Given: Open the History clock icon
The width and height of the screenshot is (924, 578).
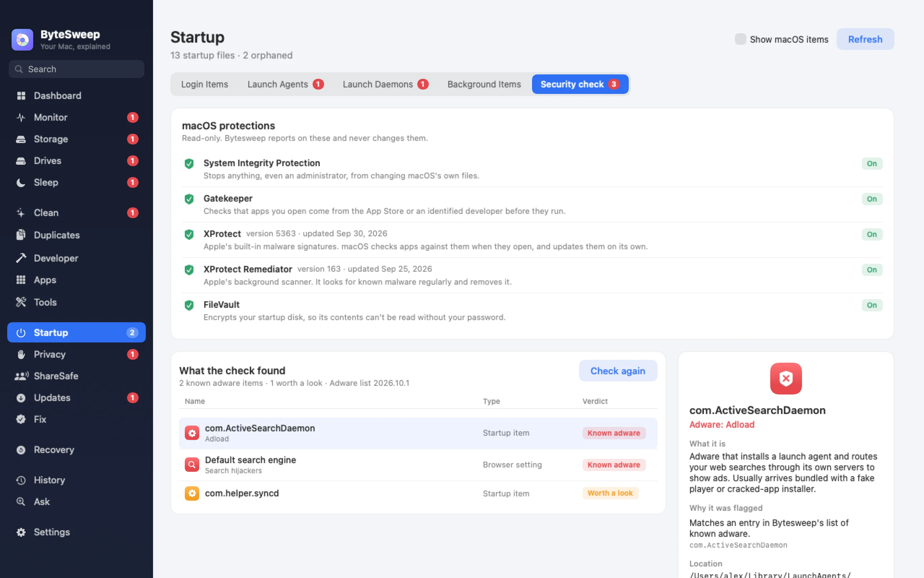Looking at the screenshot, I should click(x=21, y=480).
